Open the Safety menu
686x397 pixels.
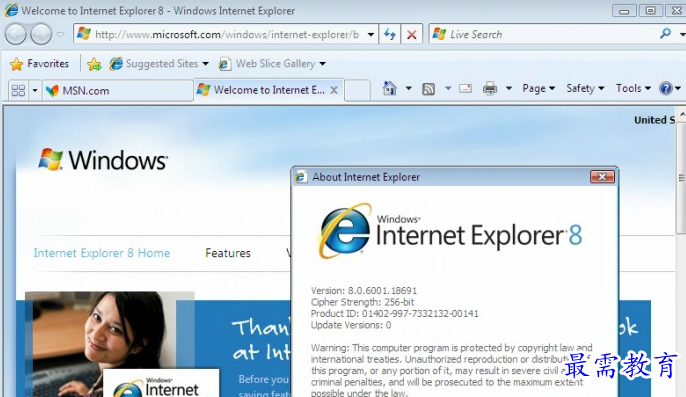(585, 88)
